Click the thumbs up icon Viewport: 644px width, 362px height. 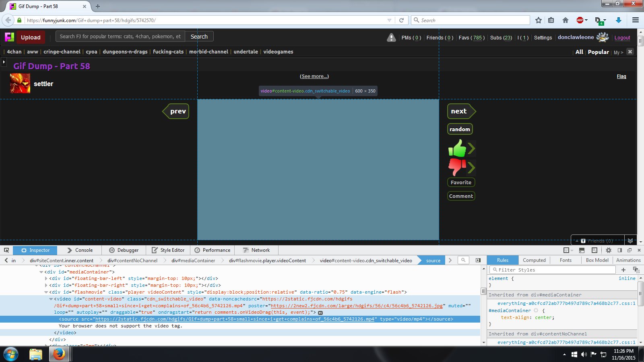(457, 148)
